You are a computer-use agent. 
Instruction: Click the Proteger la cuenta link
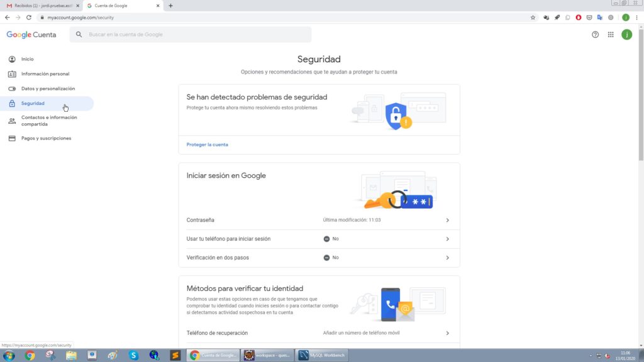208,144
